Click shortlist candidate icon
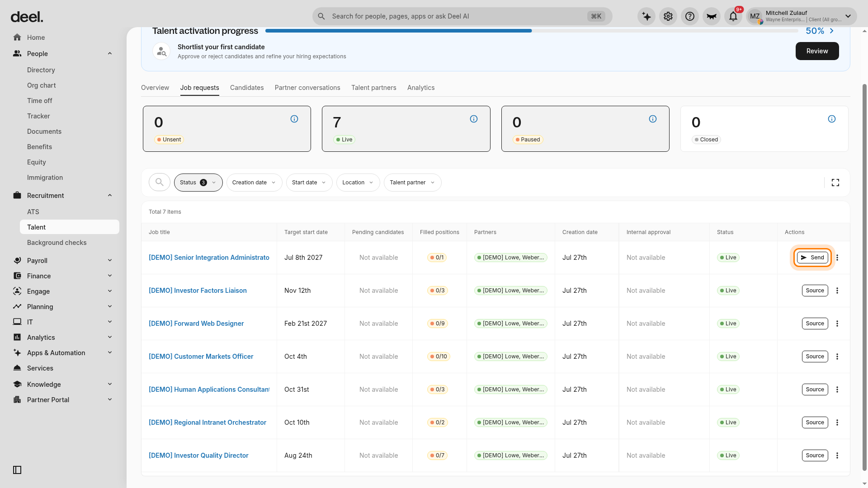The height and width of the screenshot is (488, 868). coord(161,52)
